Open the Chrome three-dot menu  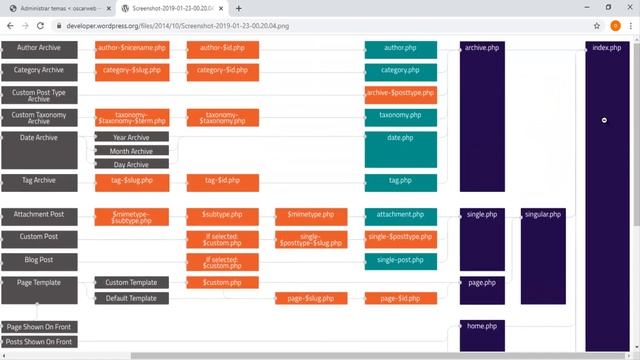point(631,26)
